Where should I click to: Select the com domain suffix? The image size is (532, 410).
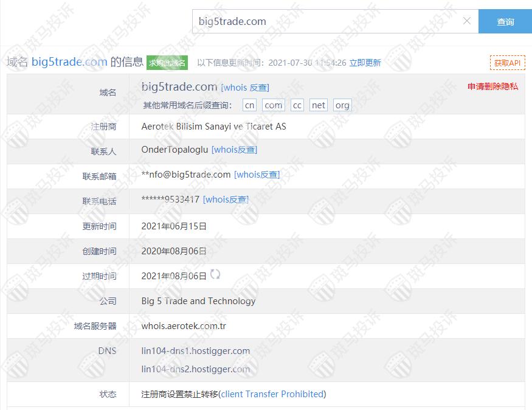point(274,105)
